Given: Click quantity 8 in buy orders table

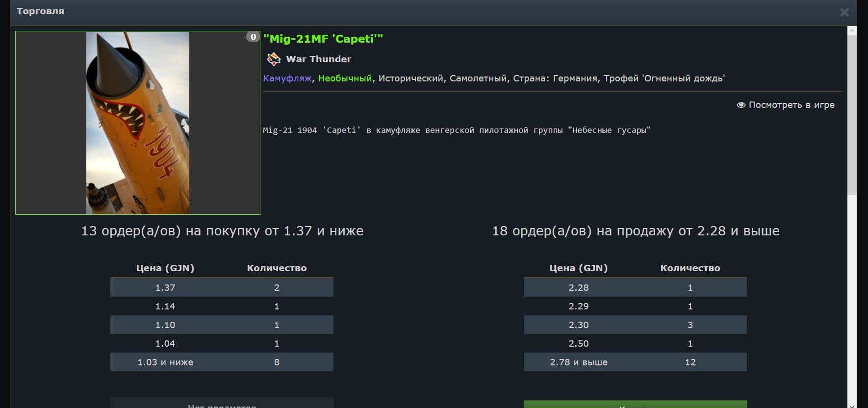Looking at the screenshot, I should click(x=277, y=362).
